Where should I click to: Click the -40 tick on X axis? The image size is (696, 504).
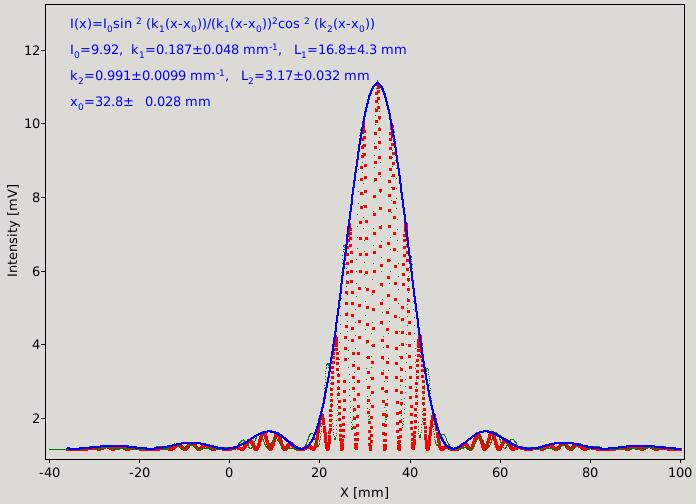[x=49, y=472]
